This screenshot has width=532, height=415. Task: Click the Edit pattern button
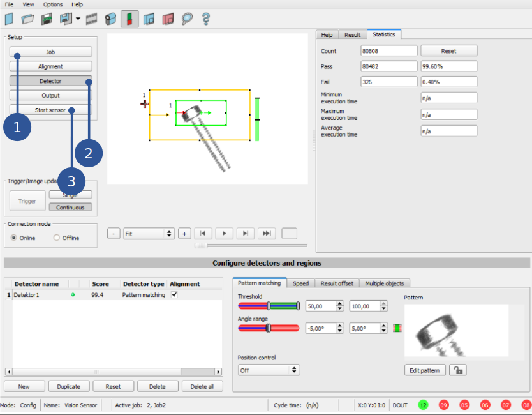pyautogui.click(x=425, y=370)
